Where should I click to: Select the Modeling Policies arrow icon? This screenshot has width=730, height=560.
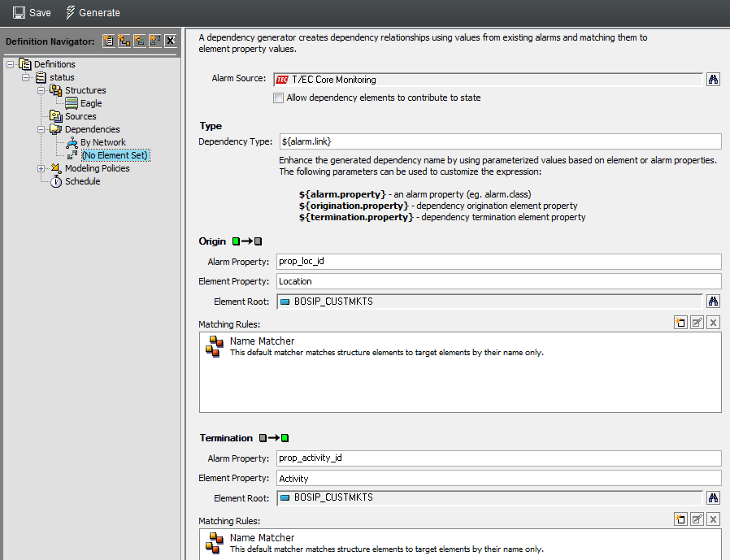[56, 168]
